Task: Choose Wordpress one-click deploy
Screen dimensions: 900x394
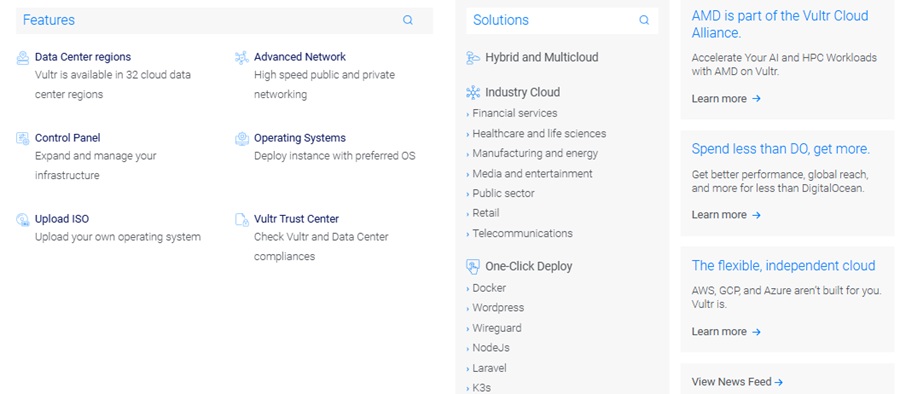Action: 498,308
